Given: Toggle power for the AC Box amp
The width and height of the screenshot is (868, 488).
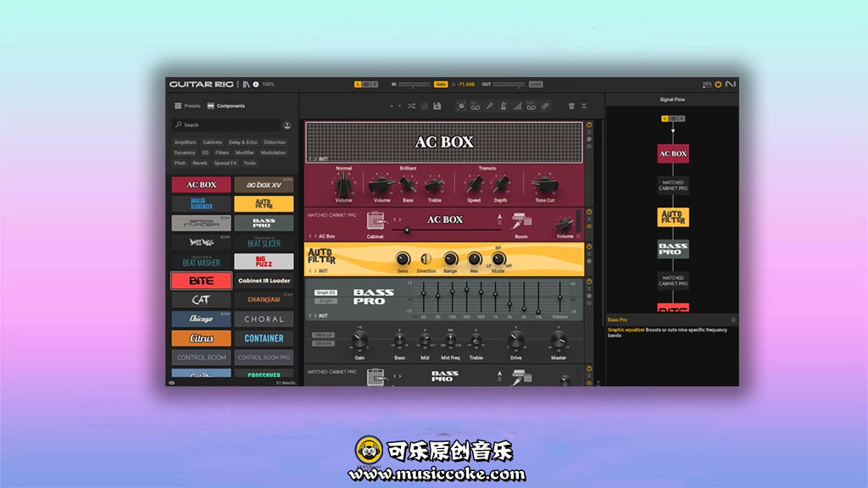Looking at the screenshot, I should [x=589, y=125].
